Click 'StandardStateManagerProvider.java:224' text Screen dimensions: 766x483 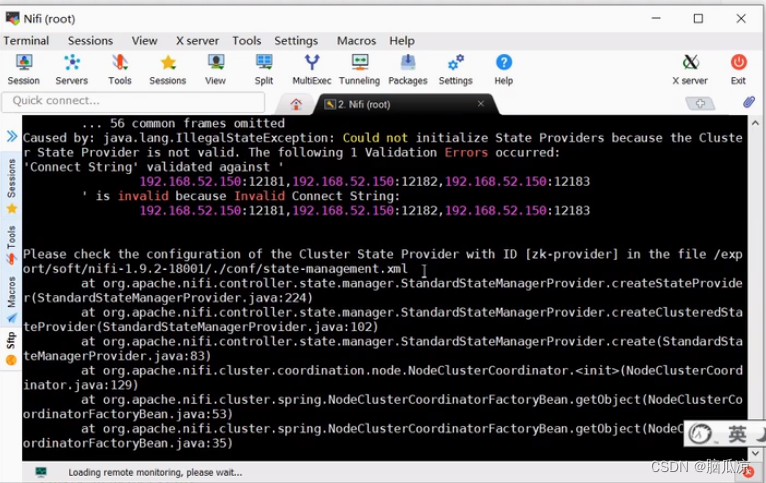171,298
